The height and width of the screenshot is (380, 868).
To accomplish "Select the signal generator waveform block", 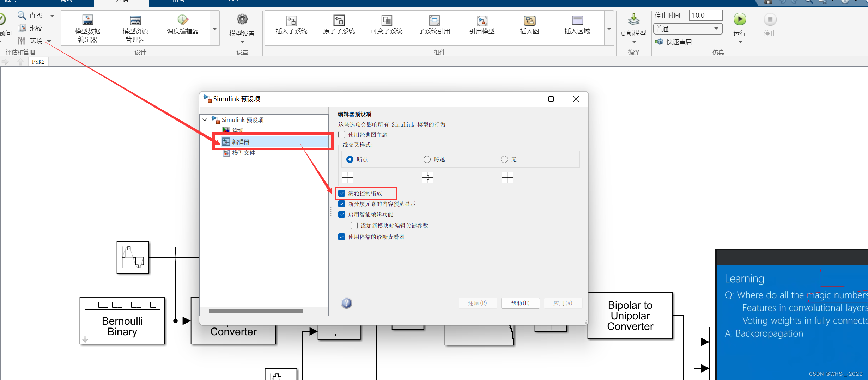I will pos(133,257).
